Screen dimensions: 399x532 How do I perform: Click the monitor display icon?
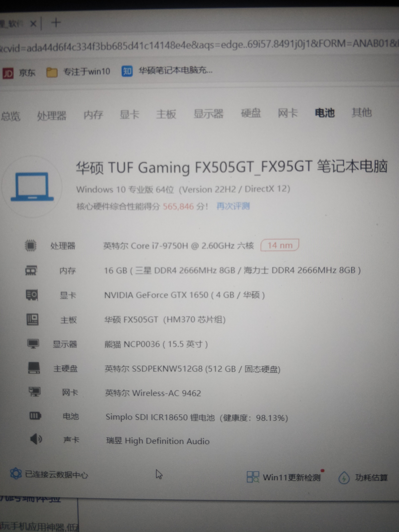pyautogui.click(x=33, y=344)
